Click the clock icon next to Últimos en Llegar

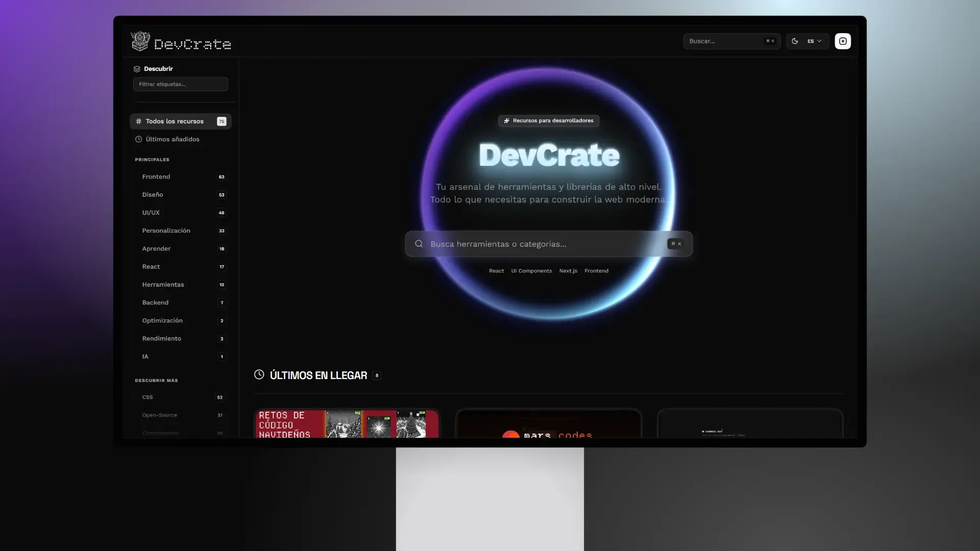[259, 374]
